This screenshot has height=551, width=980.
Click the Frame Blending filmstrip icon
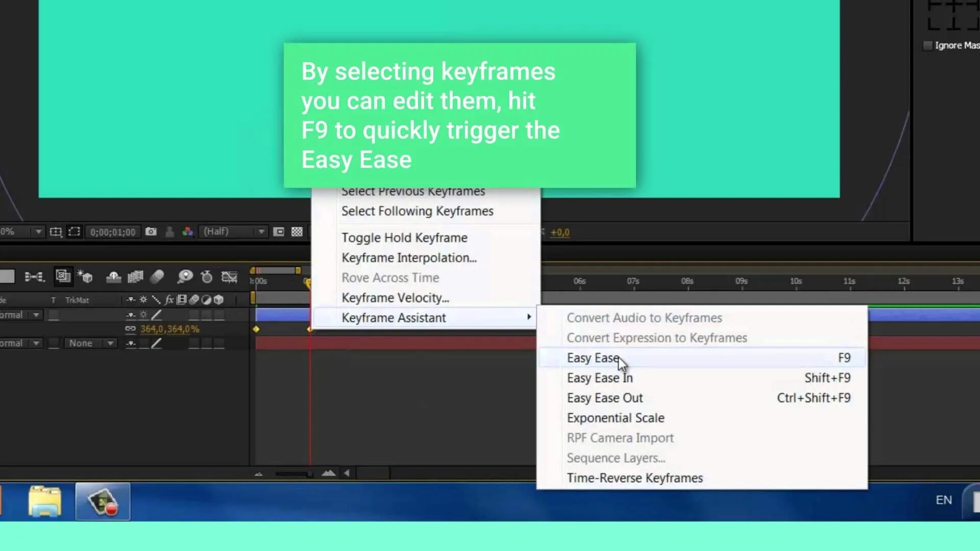(135, 277)
